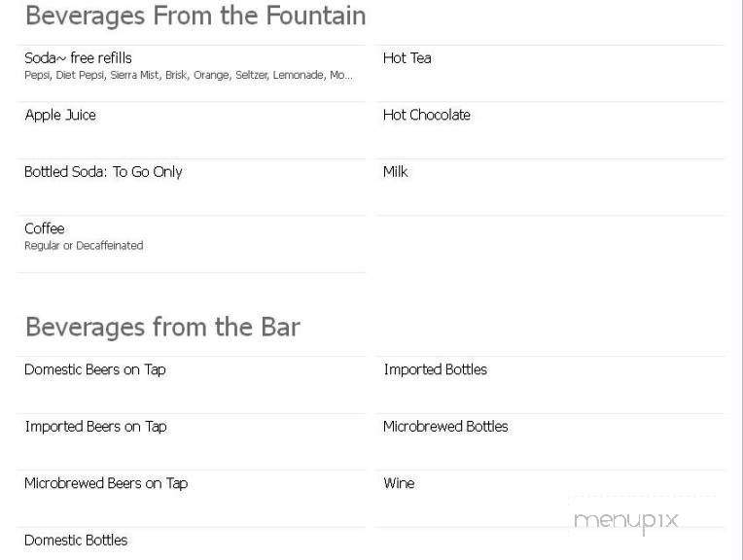
Task: Select Microbrewed Beers on Tap
Action: (106, 483)
